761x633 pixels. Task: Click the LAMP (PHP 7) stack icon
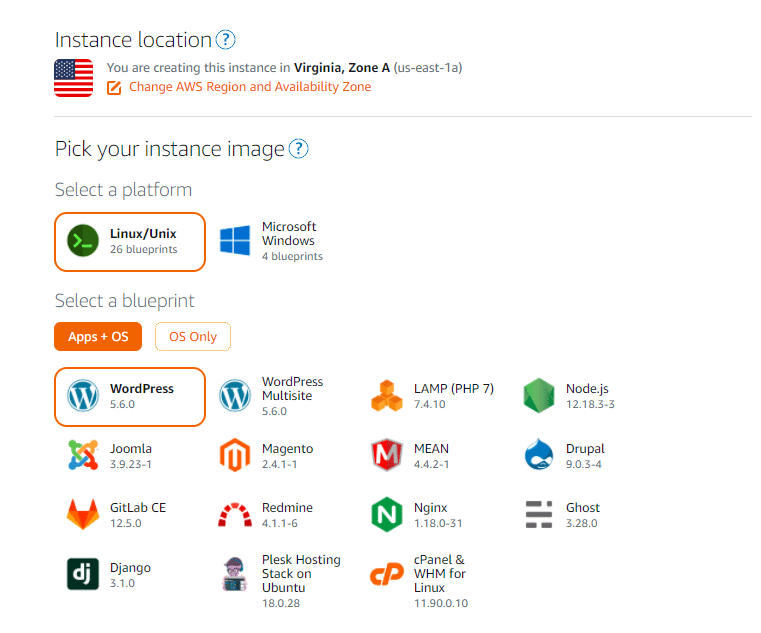click(x=387, y=396)
